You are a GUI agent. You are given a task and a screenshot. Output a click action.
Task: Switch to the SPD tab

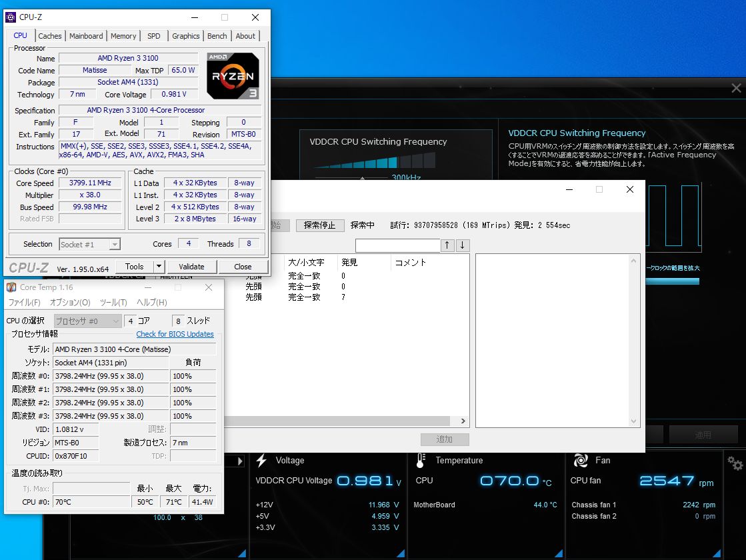(x=154, y=36)
